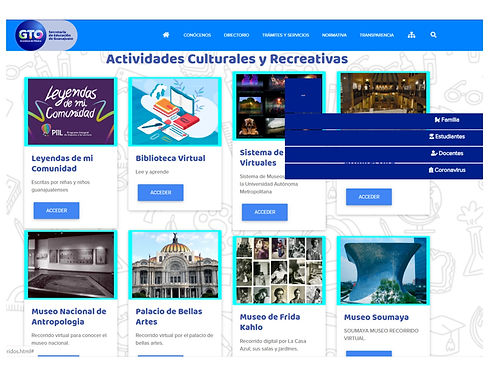Screen dimensions: 490x379
Task: Open Trámites y Servicios menu
Action: tap(286, 35)
